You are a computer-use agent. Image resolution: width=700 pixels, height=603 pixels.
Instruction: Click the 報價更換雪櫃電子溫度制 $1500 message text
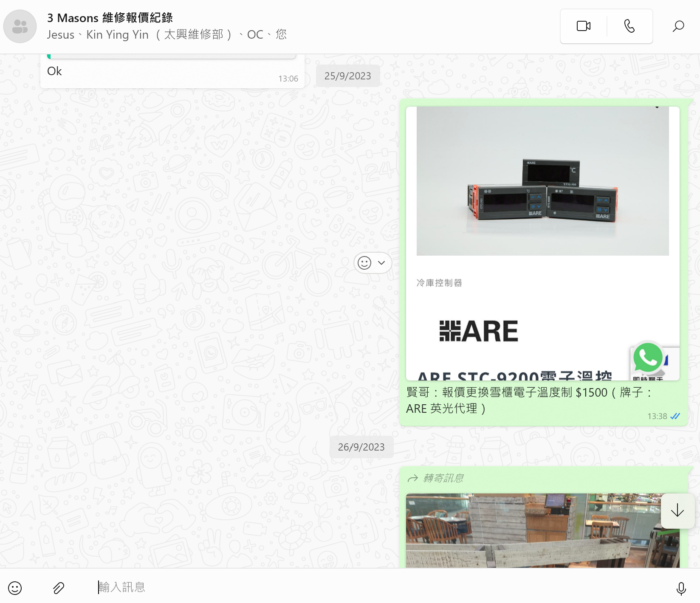point(529,400)
